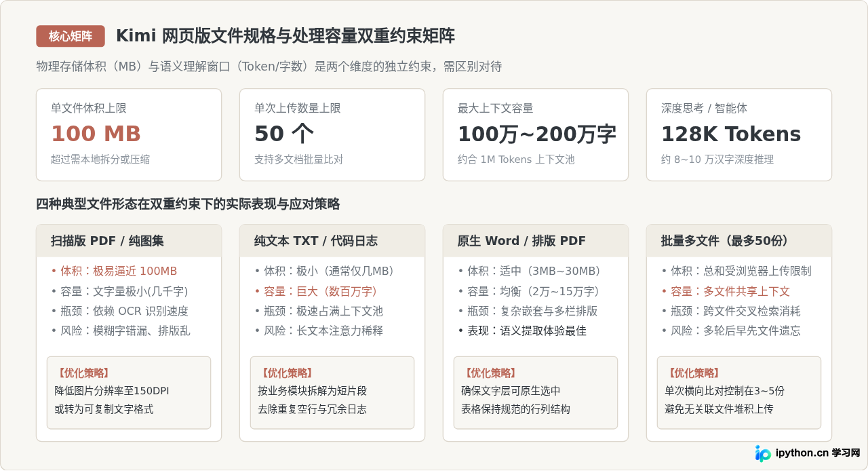The height and width of the screenshot is (471, 868).
Task: Click 【优化策略】 in the 纯文本 TXT card
Action: pos(287,373)
